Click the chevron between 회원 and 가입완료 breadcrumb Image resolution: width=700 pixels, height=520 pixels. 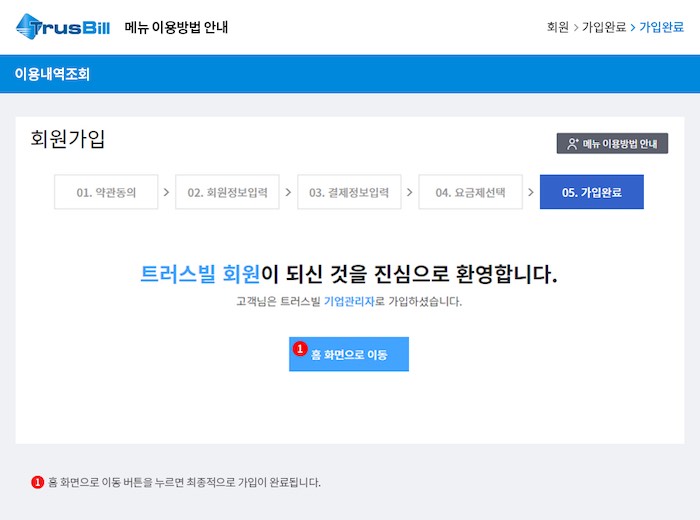click(x=576, y=28)
